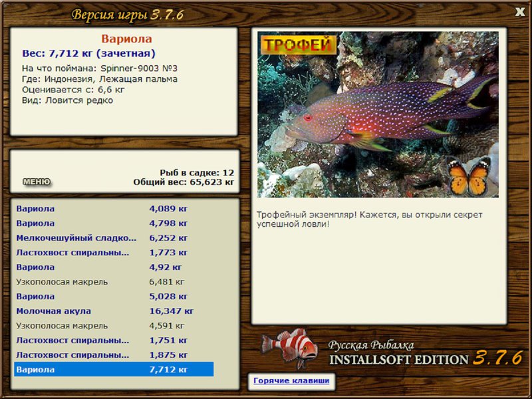Screen dimensions: 532x399
Task: Click the highlighted Вариола 7,712 кг row
Action: click(114, 369)
